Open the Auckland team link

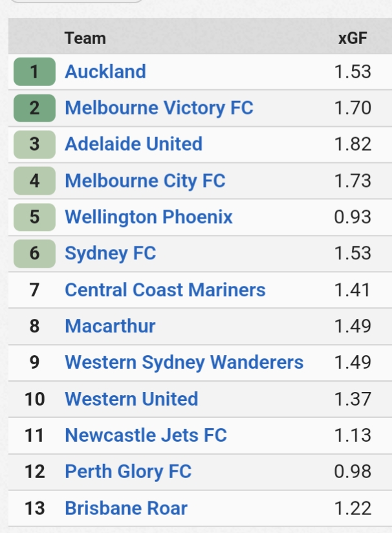point(105,71)
